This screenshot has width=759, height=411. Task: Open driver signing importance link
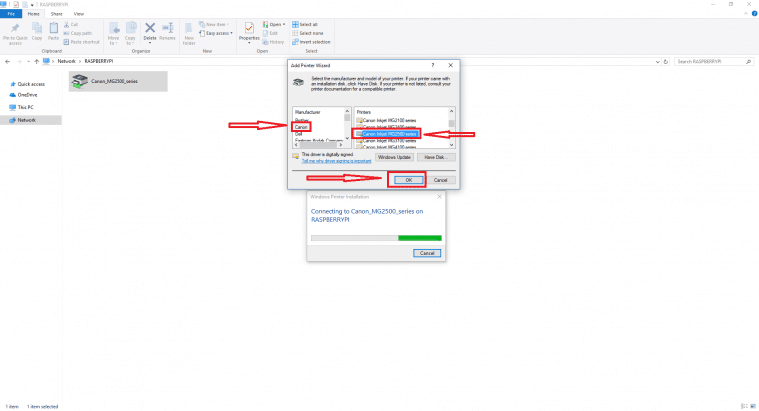coord(336,161)
